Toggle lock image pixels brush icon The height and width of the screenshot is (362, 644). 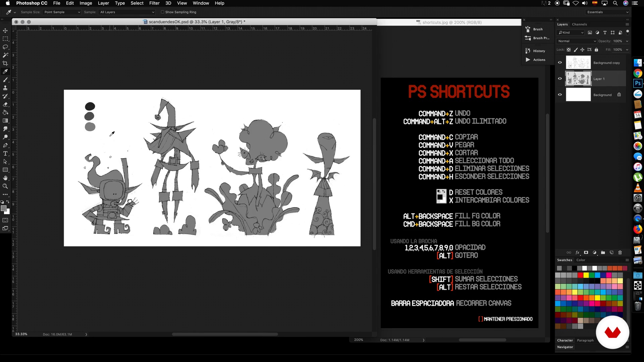(x=576, y=50)
